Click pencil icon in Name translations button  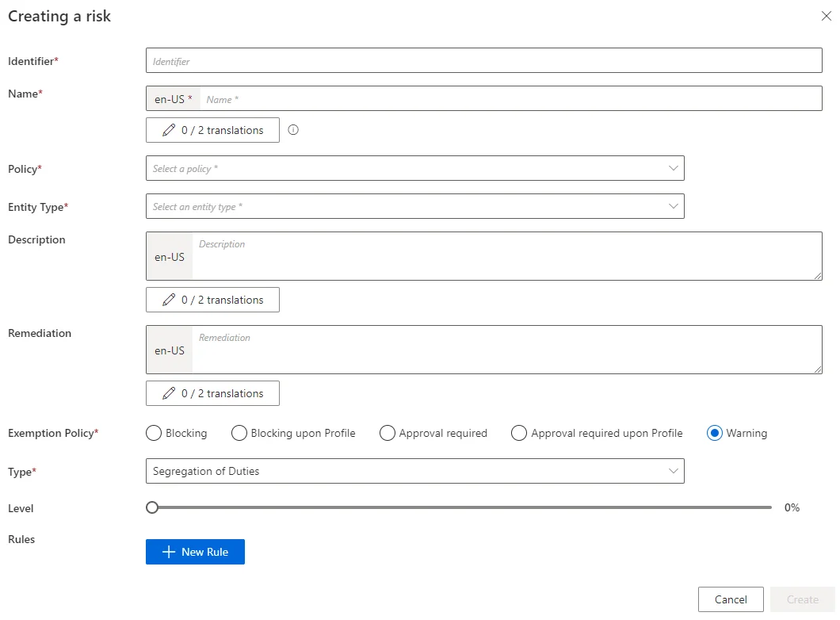click(x=169, y=130)
